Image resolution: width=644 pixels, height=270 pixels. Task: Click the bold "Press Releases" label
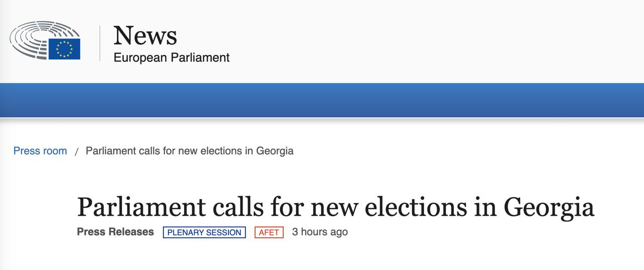tap(115, 232)
